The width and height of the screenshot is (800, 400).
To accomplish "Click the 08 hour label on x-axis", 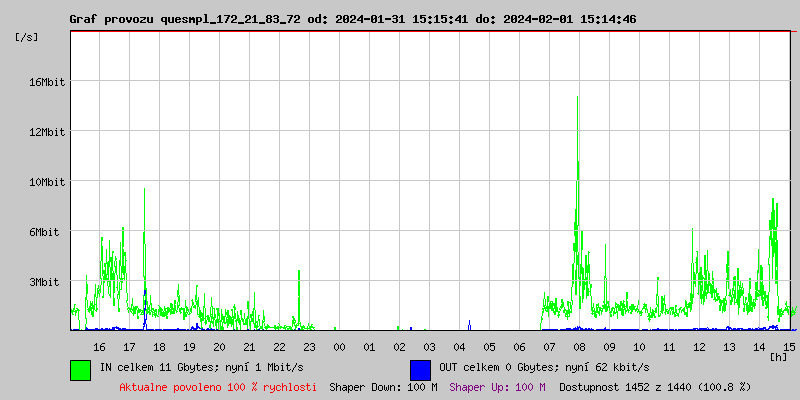I will 579,346.
